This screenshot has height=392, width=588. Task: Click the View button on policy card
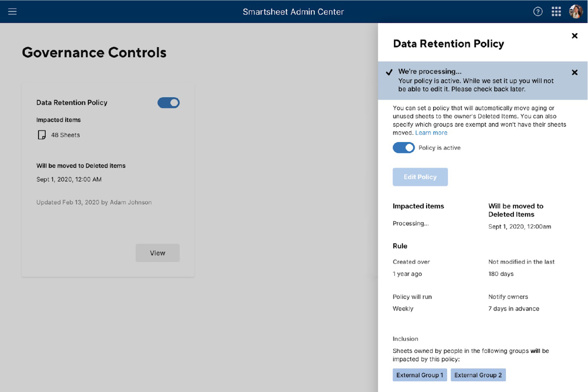tap(157, 253)
